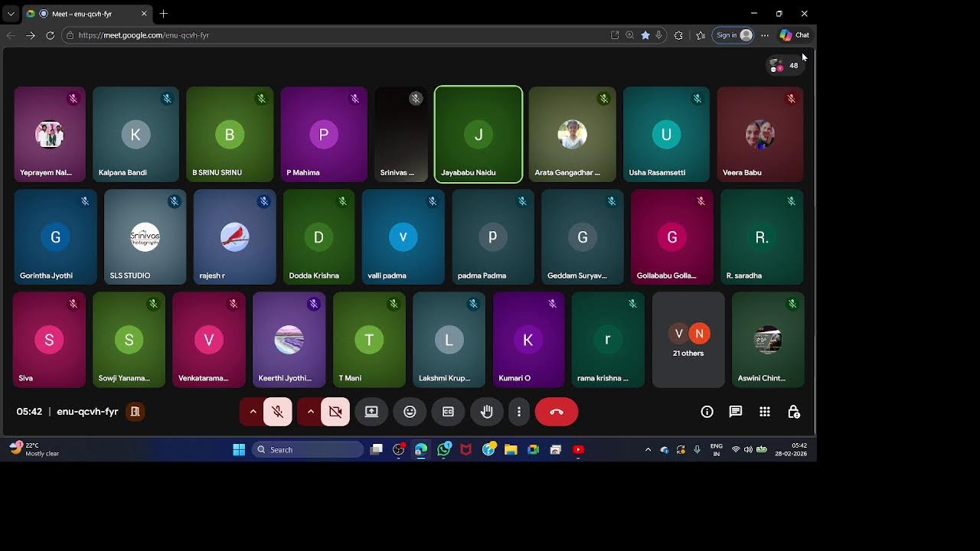980x551 pixels.
Task: Click the zoom magnifier icon in address bar
Action: point(629,35)
